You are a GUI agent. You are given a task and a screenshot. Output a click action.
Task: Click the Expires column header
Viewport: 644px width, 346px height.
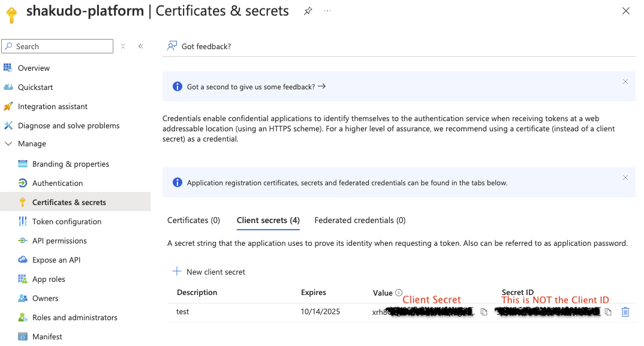[x=314, y=293]
